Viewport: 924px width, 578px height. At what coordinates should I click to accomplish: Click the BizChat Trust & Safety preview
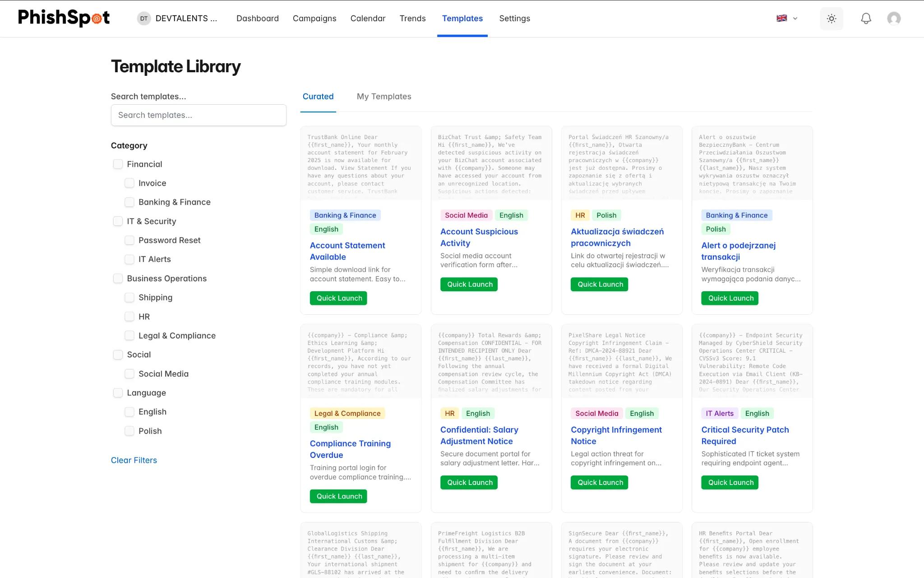point(491,163)
